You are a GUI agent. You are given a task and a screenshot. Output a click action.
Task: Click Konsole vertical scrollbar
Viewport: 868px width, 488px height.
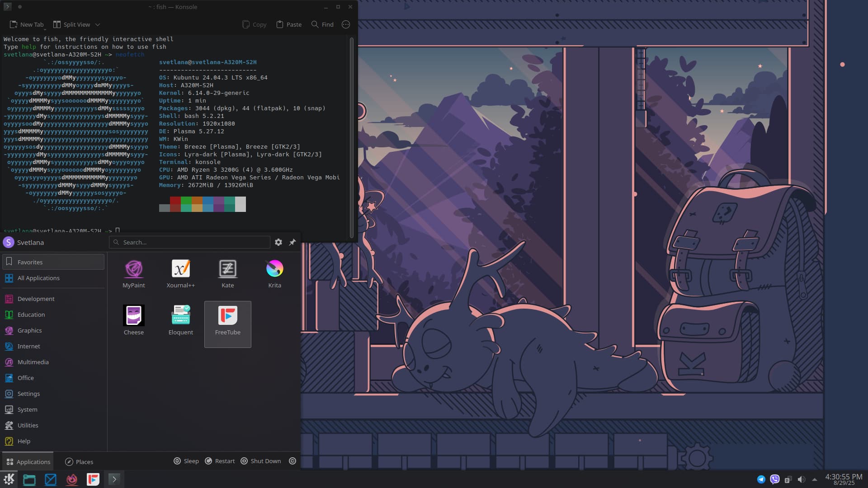coord(351,136)
